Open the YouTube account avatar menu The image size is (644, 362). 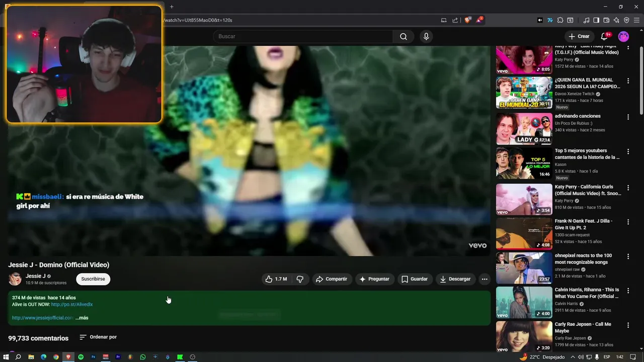(623, 36)
